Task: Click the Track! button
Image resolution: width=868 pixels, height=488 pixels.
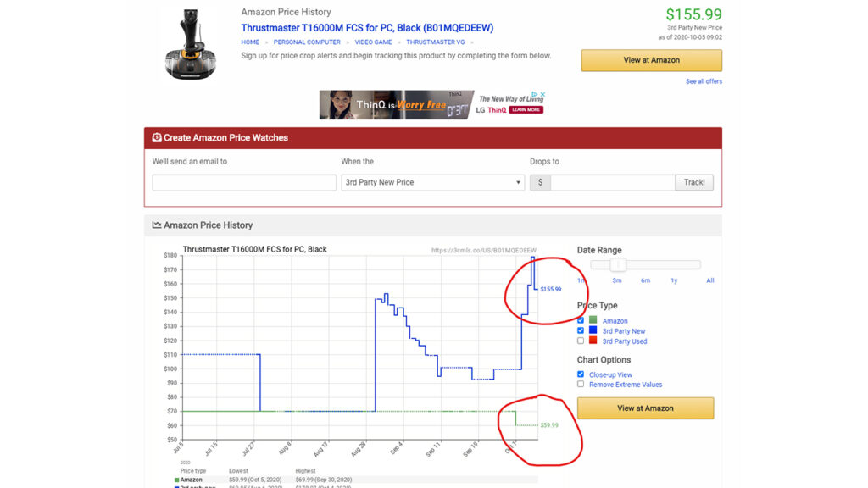Action: click(x=694, y=182)
